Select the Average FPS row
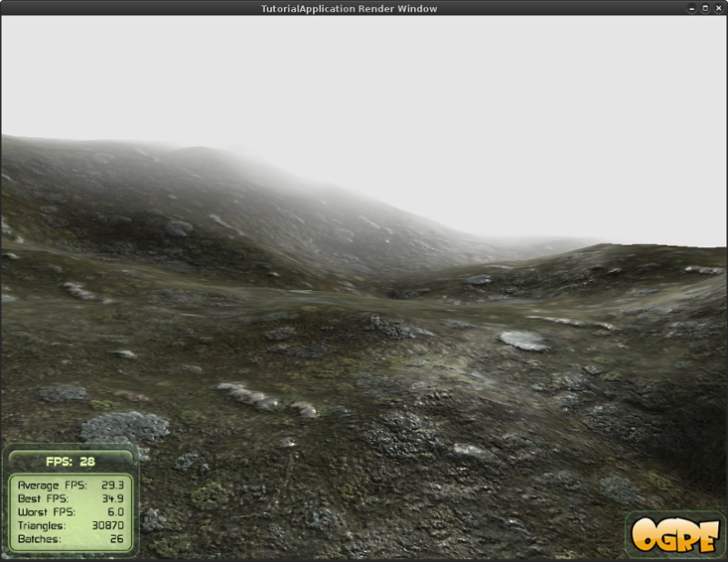 71,485
